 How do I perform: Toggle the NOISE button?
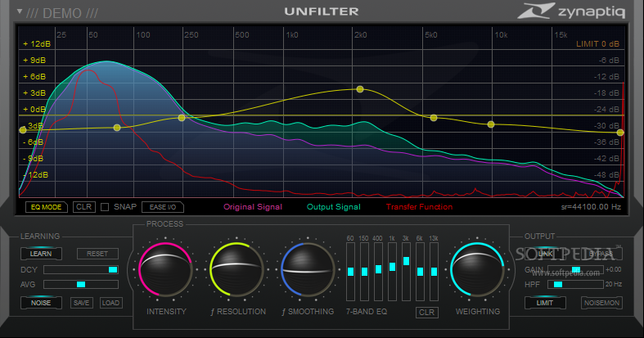[x=41, y=303]
